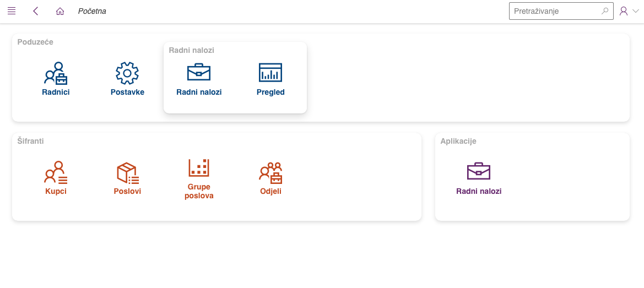Open the Poslovi box icon
Viewport: 644px width, 288px height.
[x=127, y=172]
